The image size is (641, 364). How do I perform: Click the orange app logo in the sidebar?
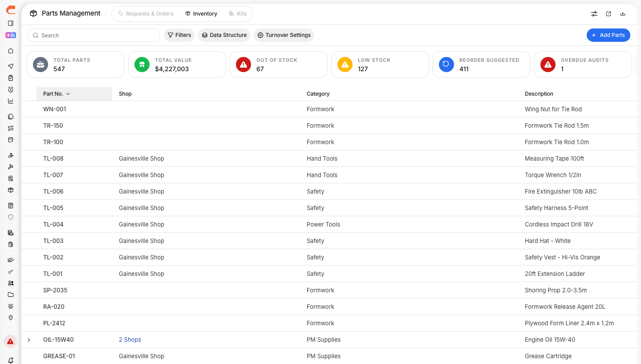click(11, 10)
